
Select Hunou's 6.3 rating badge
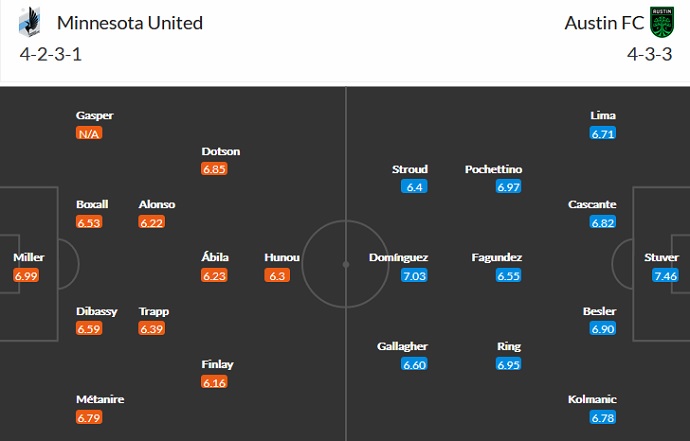(277, 275)
